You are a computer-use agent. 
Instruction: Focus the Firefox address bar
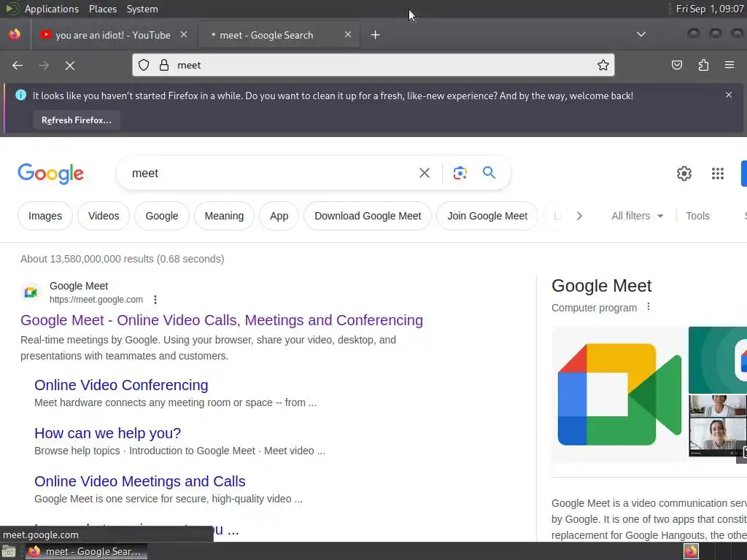(x=373, y=65)
